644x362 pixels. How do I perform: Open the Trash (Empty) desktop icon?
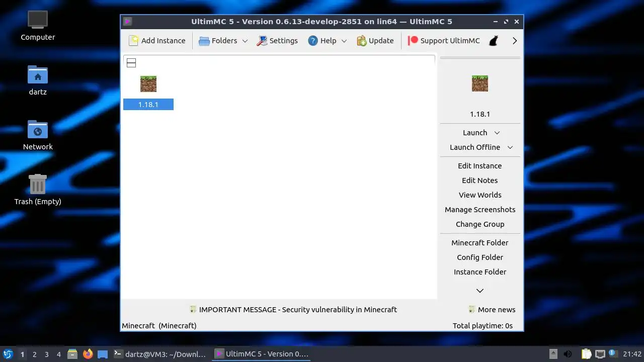pos(38,190)
